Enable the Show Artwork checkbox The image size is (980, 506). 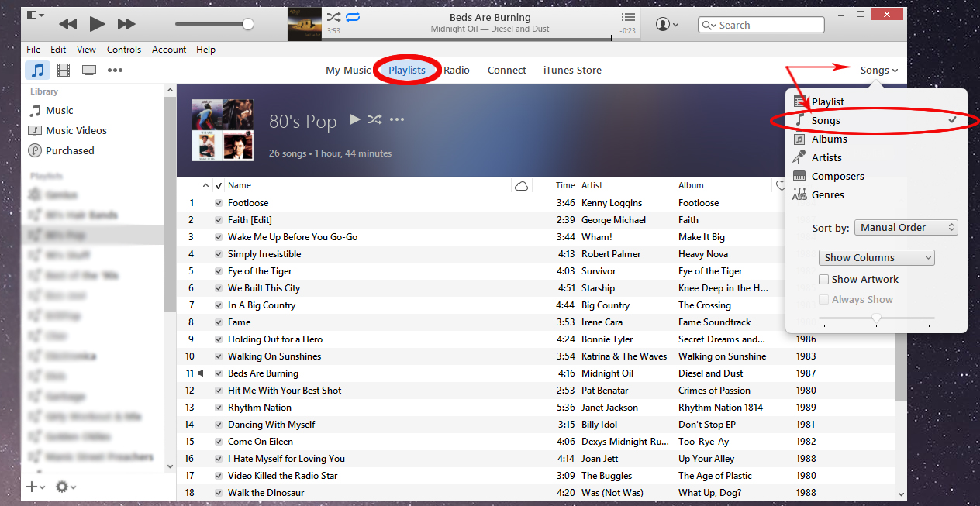(824, 279)
